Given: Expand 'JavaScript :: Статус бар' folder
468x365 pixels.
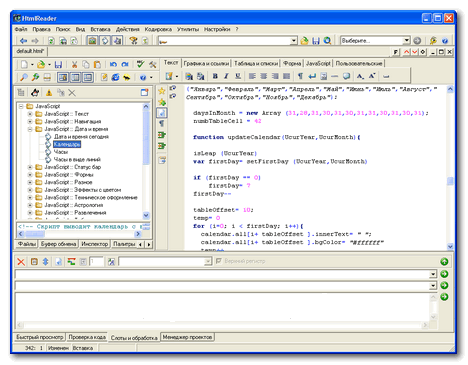Looking at the screenshot, I should point(30,167).
